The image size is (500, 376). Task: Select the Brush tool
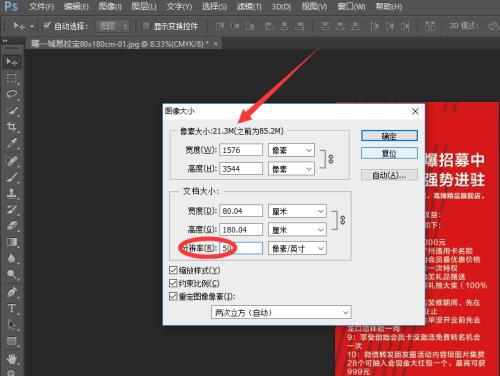point(12,177)
